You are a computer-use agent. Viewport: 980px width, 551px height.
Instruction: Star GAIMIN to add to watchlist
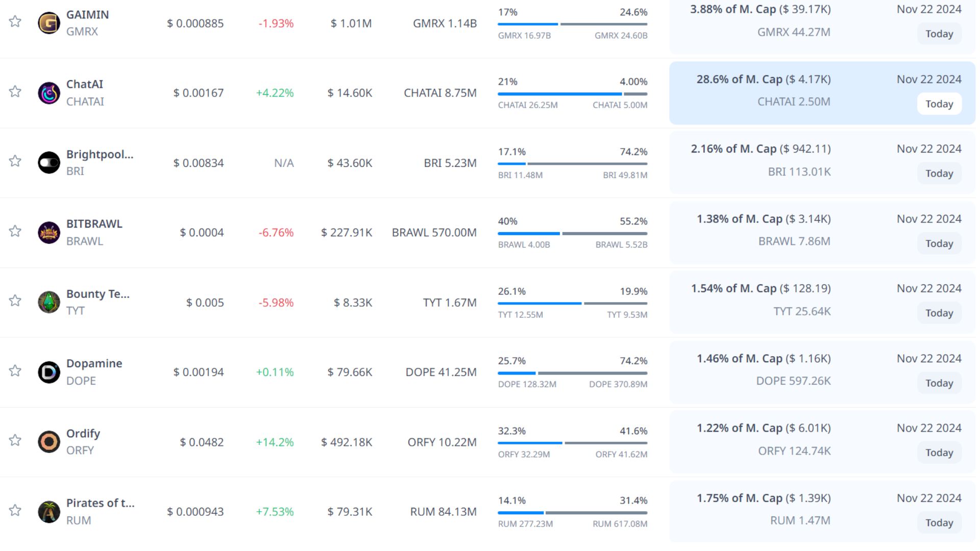click(x=15, y=21)
